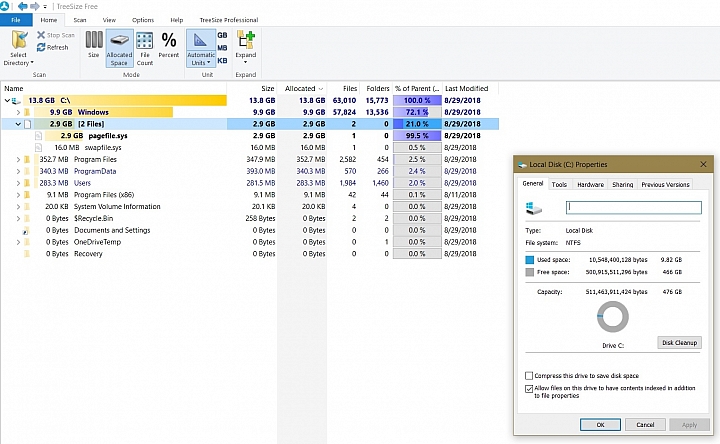Click OK in Properties dialog
This screenshot has height=444, width=720.
point(600,425)
